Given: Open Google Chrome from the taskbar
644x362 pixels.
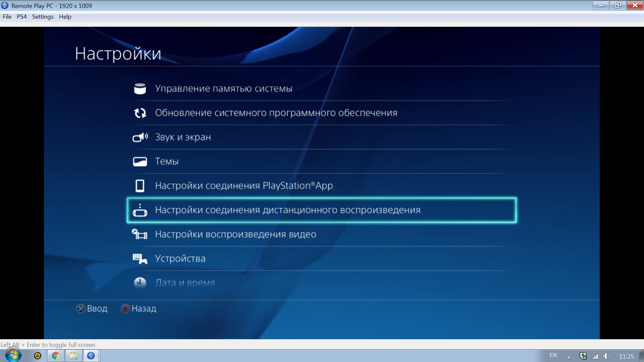Looking at the screenshot, I should 56,356.
